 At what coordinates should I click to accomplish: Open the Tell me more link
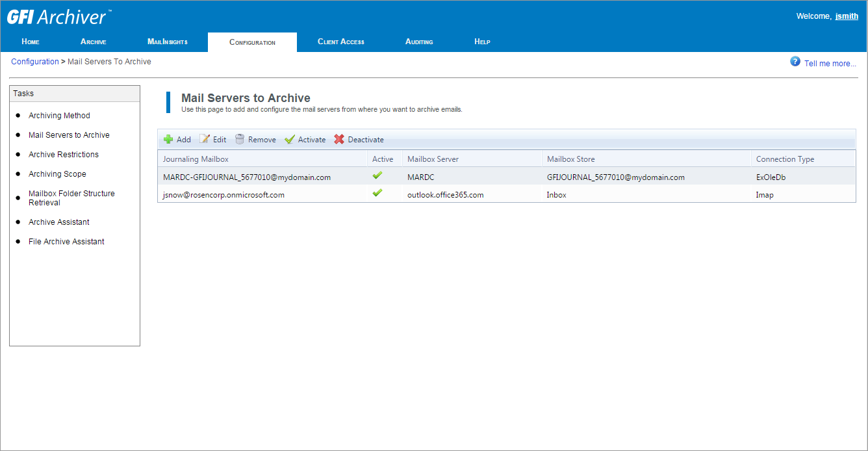[x=830, y=64]
